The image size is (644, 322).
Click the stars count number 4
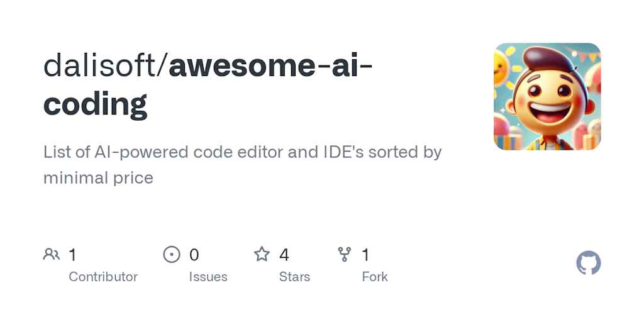coord(284,255)
